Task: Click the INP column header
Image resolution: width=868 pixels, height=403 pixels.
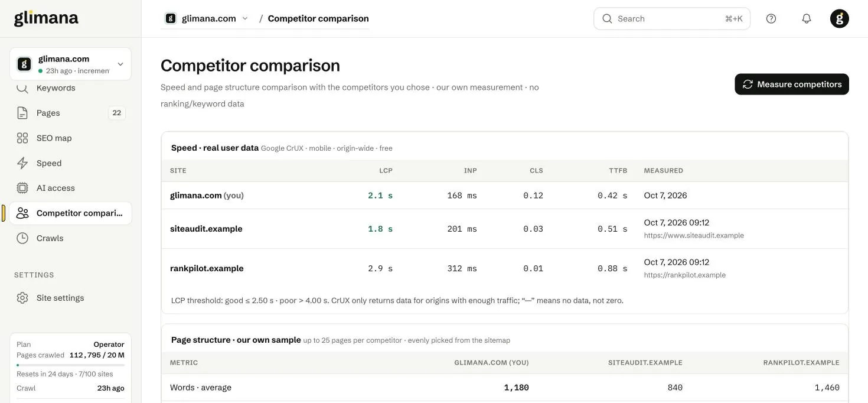Action: pyautogui.click(x=471, y=171)
